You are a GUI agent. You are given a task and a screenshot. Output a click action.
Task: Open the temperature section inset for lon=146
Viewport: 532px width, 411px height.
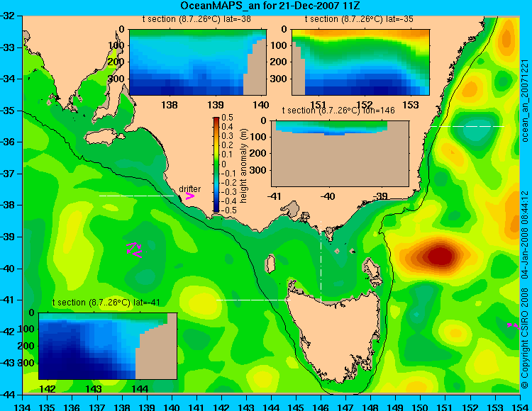[x=340, y=154]
